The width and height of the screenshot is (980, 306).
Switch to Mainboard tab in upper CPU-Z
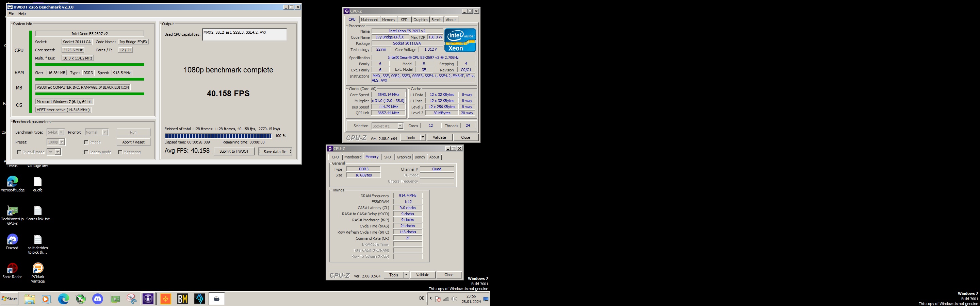(370, 20)
